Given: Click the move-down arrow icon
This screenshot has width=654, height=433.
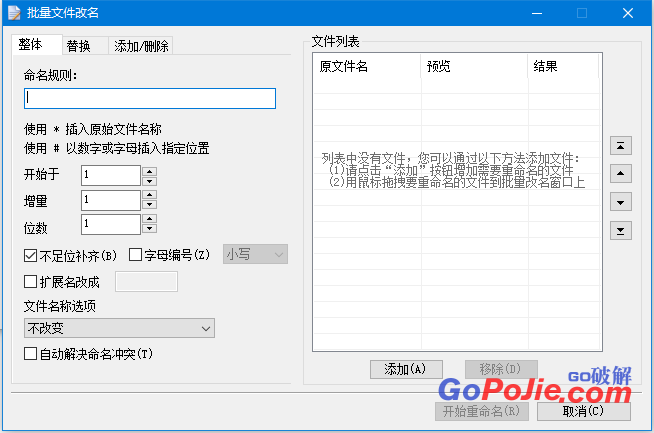Looking at the screenshot, I should click(x=621, y=202).
